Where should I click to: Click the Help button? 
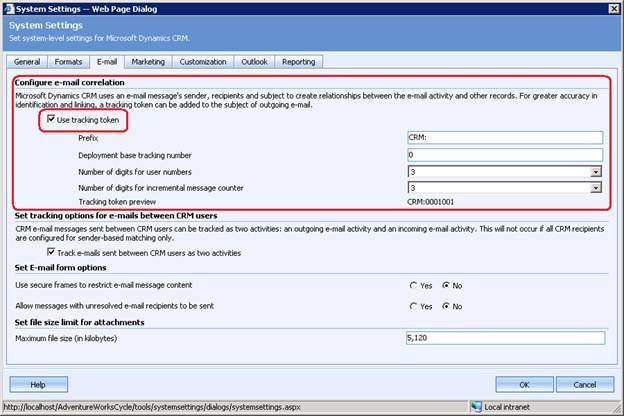38,384
